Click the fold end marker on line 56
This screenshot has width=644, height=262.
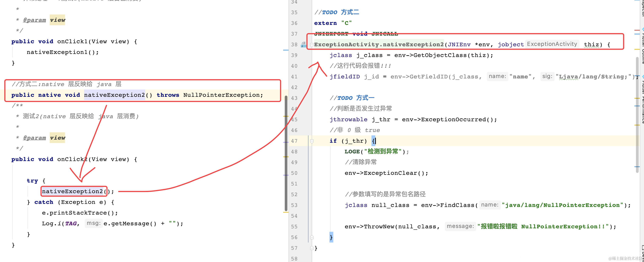[312, 237]
